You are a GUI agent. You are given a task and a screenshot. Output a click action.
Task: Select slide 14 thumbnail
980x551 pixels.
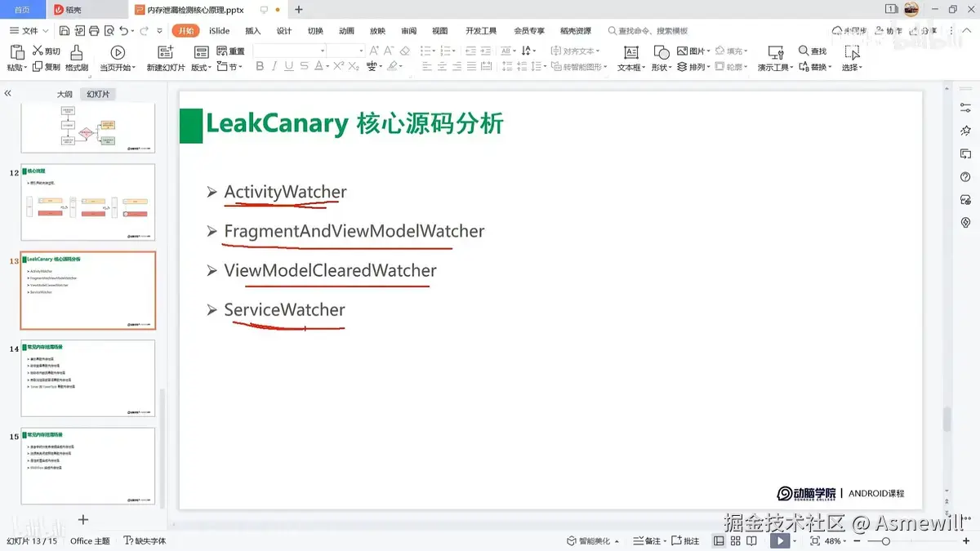pos(87,378)
